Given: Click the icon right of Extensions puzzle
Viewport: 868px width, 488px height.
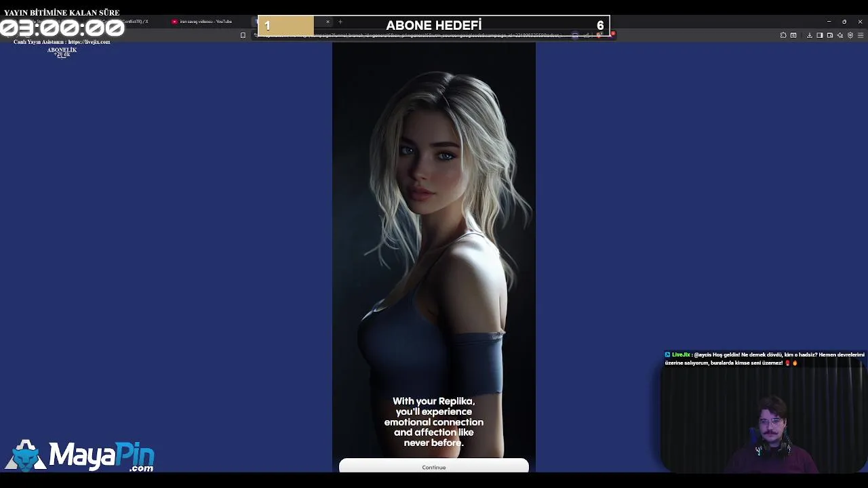Looking at the screenshot, I should click(x=793, y=35).
